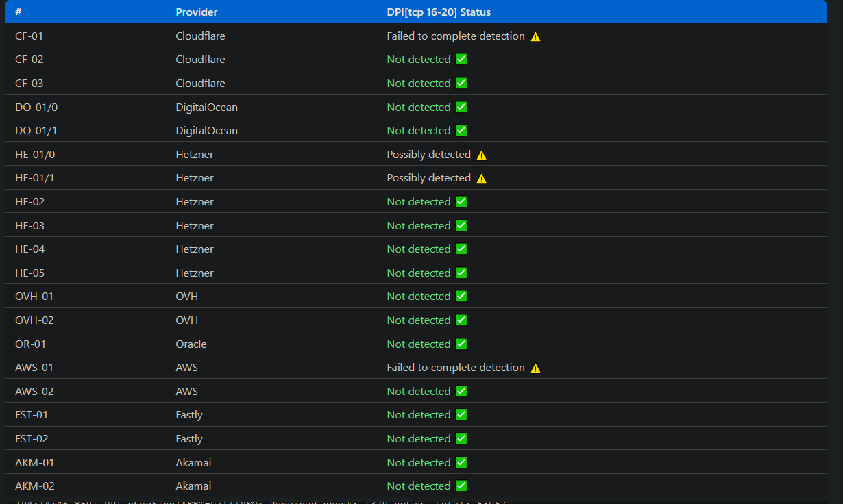
Task: Click 'Not detected' text in FST-02 row
Action: point(419,439)
